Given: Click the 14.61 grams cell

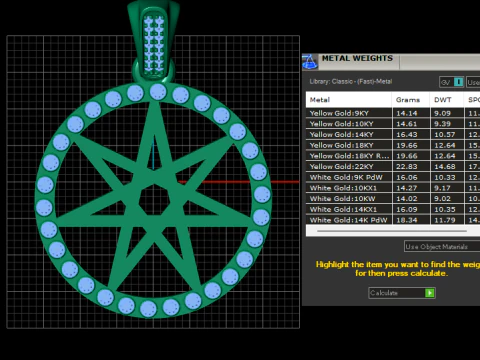Looking at the screenshot, I should [x=411, y=124].
